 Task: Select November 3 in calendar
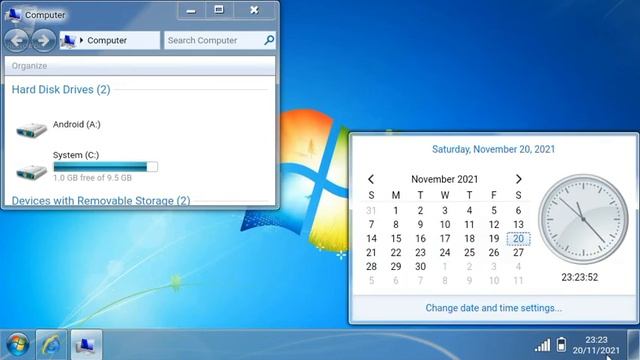[x=445, y=211]
